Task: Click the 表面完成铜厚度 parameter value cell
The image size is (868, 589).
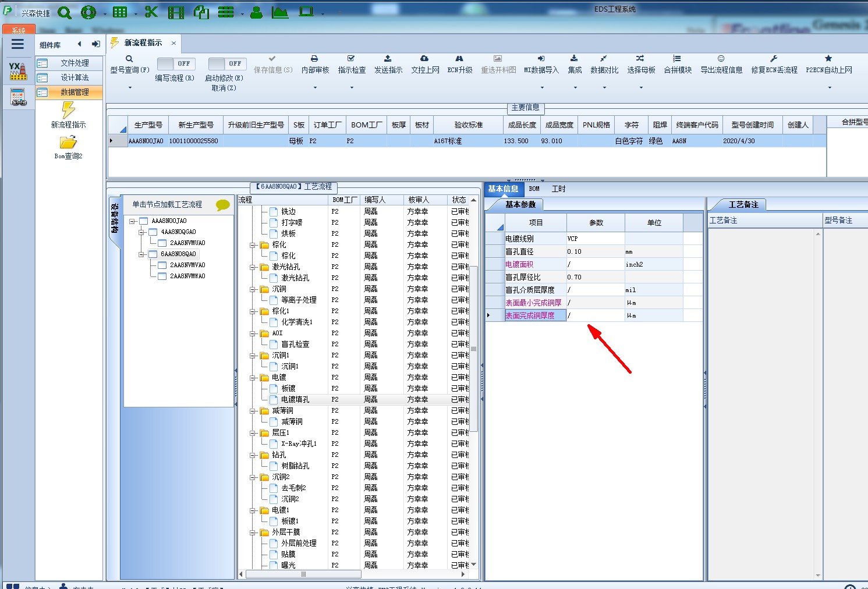Action: coord(596,315)
